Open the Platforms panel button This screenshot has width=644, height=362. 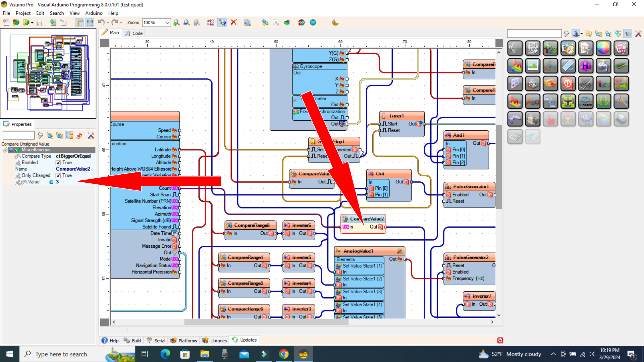183,341
